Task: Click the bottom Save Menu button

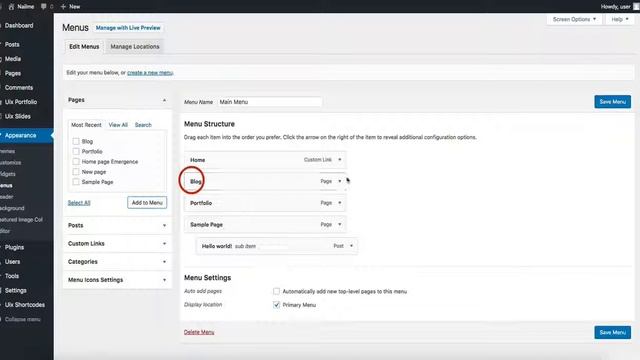Action: coord(612,332)
